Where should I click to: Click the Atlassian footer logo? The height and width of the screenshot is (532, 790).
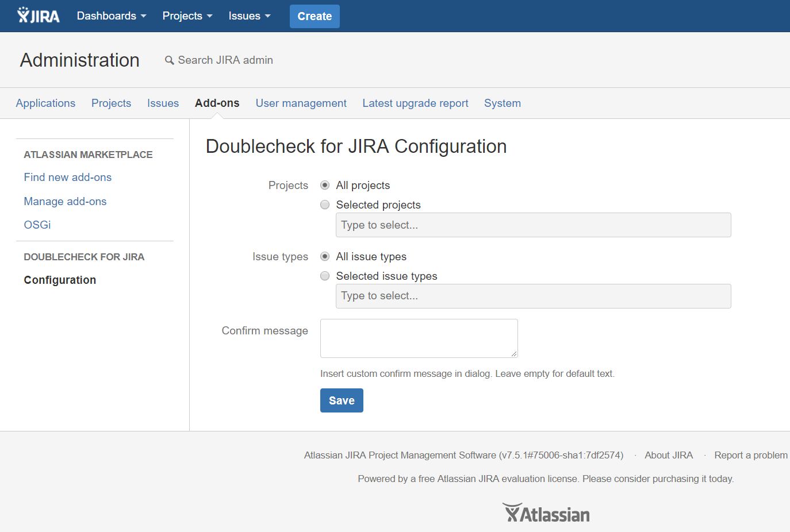pos(546,513)
